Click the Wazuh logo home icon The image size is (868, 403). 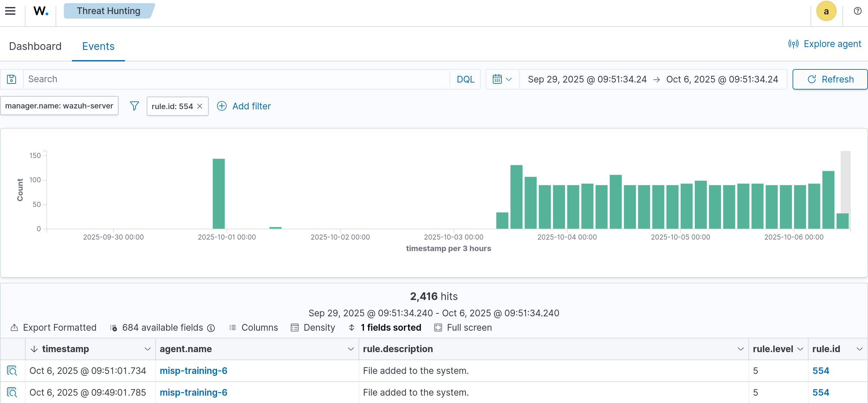(41, 11)
